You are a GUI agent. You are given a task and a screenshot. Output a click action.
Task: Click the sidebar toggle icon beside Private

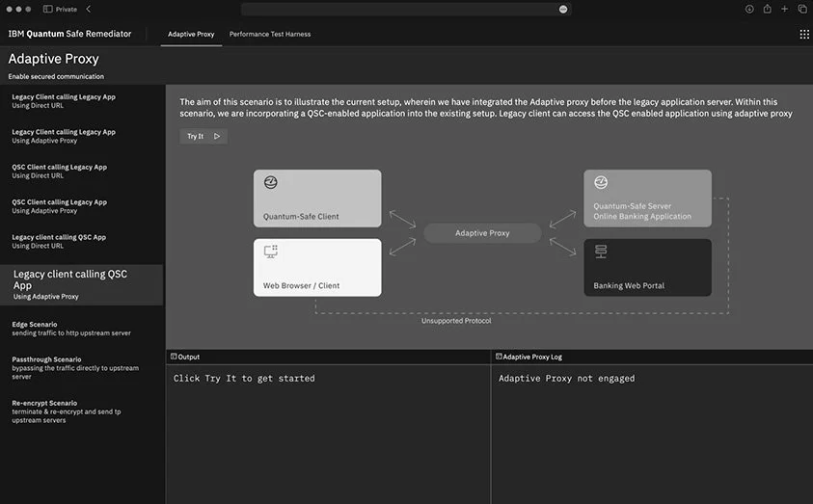[x=47, y=9]
